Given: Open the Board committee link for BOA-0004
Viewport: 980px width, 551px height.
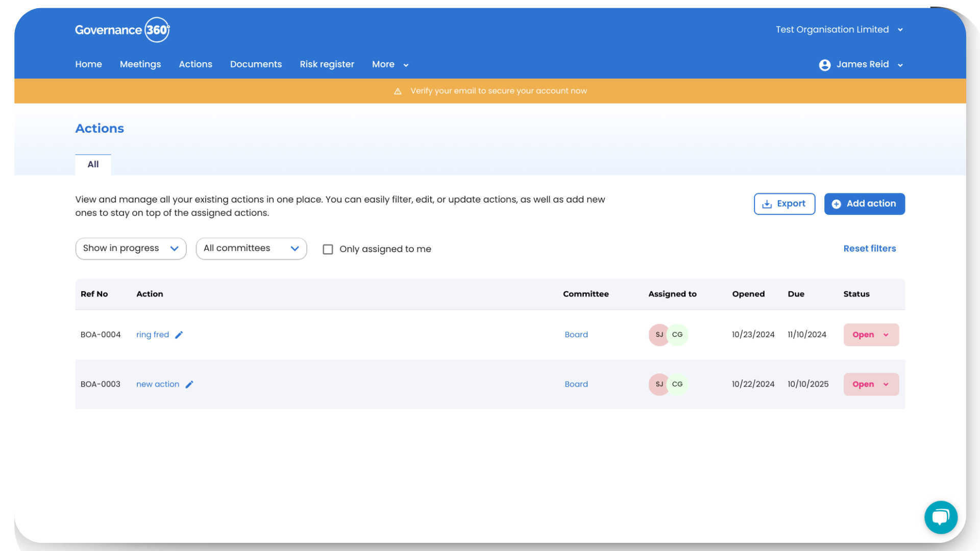Looking at the screenshot, I should point(576,335).
